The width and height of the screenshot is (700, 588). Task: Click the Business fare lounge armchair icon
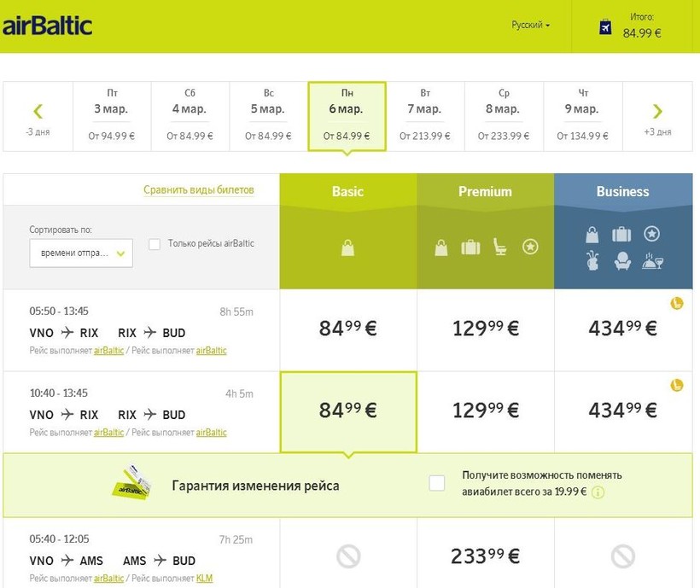622,261
